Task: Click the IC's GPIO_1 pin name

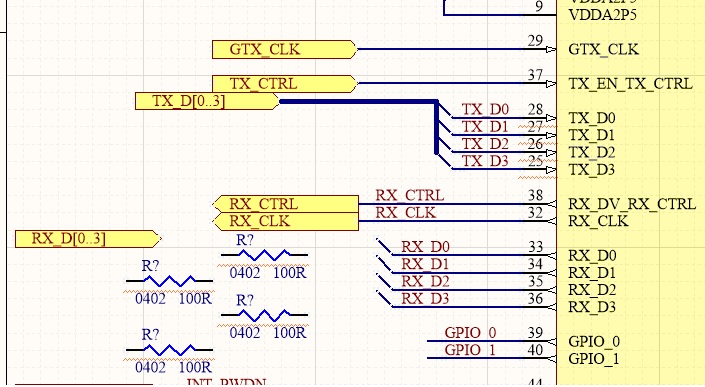Action: (x=594, y=359)
